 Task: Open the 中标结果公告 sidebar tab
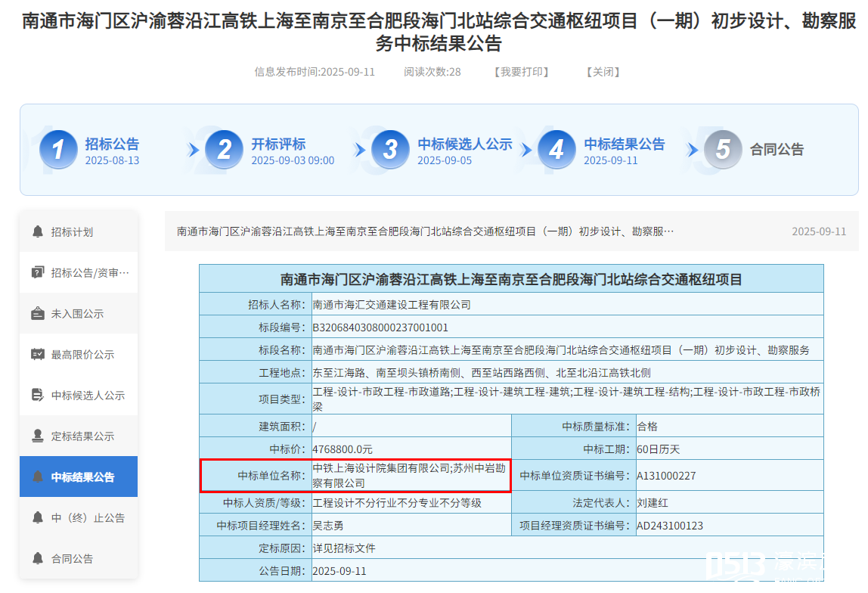(82, 477)
